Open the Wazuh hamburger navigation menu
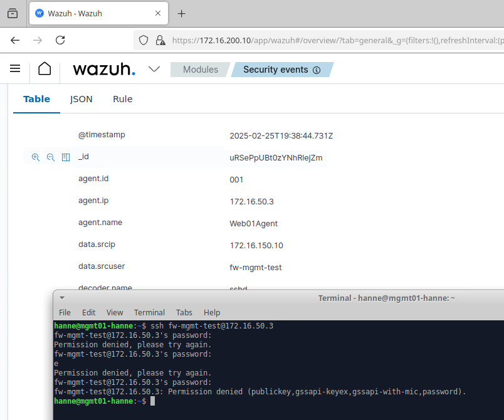Image resolution: width=504 pixels, height=420 pixels. (x=15, y=69)
